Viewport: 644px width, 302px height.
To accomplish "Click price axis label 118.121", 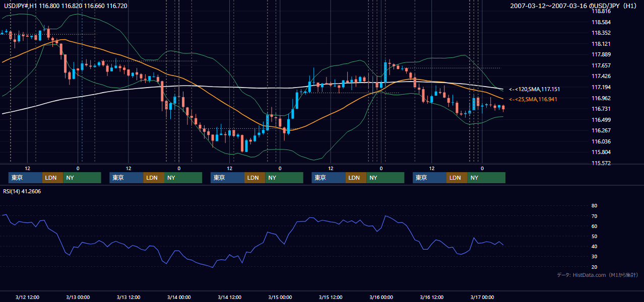I will click(x=601, y=44).
